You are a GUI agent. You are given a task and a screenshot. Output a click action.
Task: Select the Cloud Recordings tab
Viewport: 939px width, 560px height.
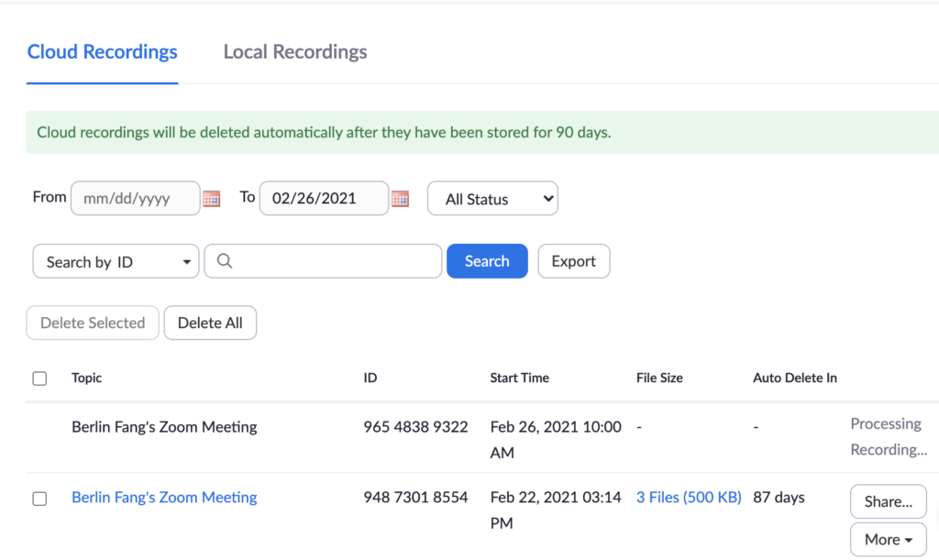tap(103, 52)
